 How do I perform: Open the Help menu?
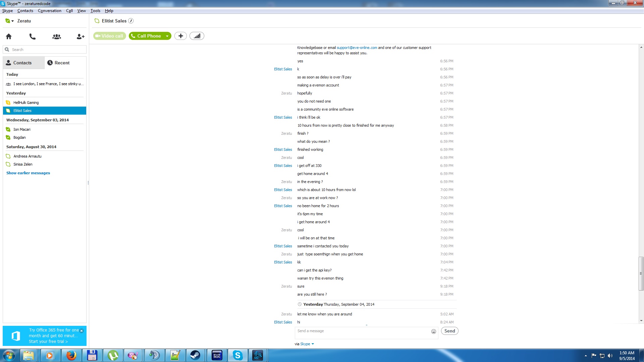coord(109,11)
